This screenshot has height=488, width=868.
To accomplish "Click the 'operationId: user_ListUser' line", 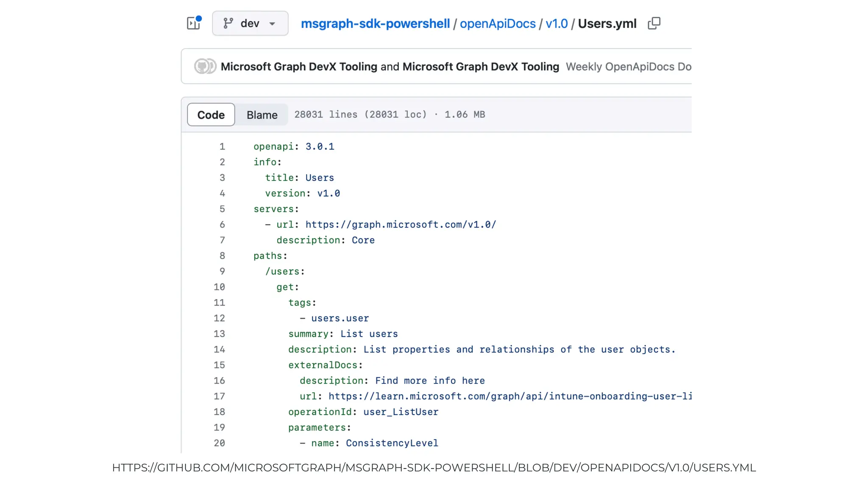I will 363,412.
